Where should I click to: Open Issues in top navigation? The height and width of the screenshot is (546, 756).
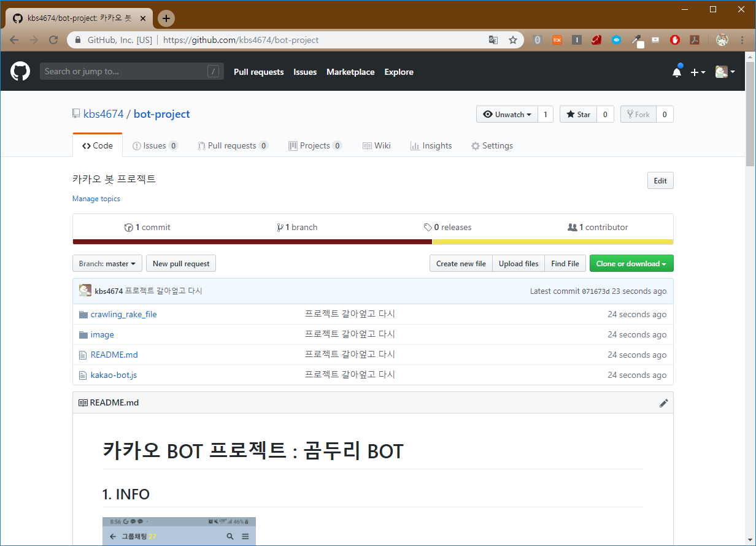click(305, 72)
